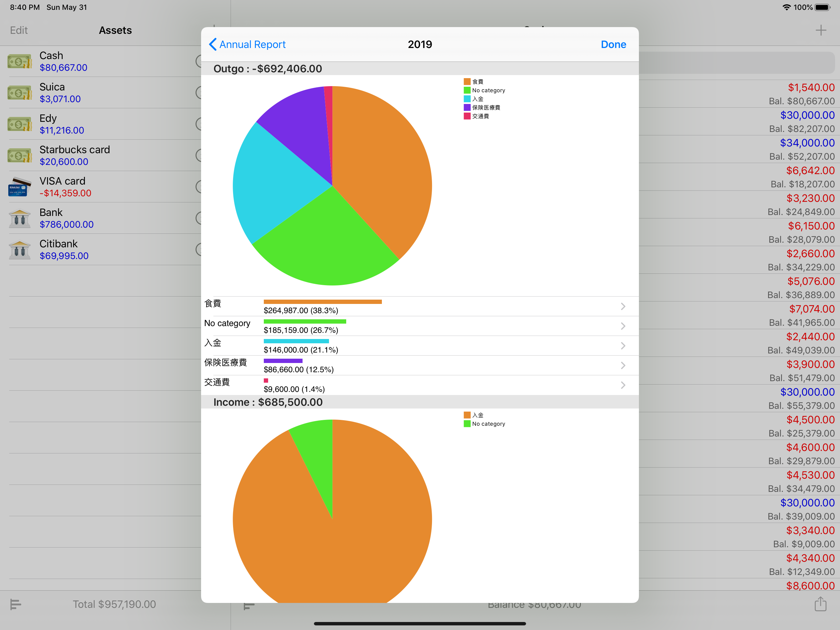Viewport: 840px width, 630px height.
Task: Select the $86,660.00 (12.5%) amount
Action: [x=299, y=370]
